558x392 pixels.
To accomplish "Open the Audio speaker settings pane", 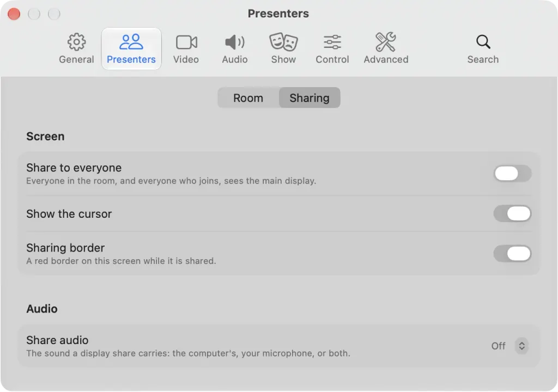I will tap(235, 49).
